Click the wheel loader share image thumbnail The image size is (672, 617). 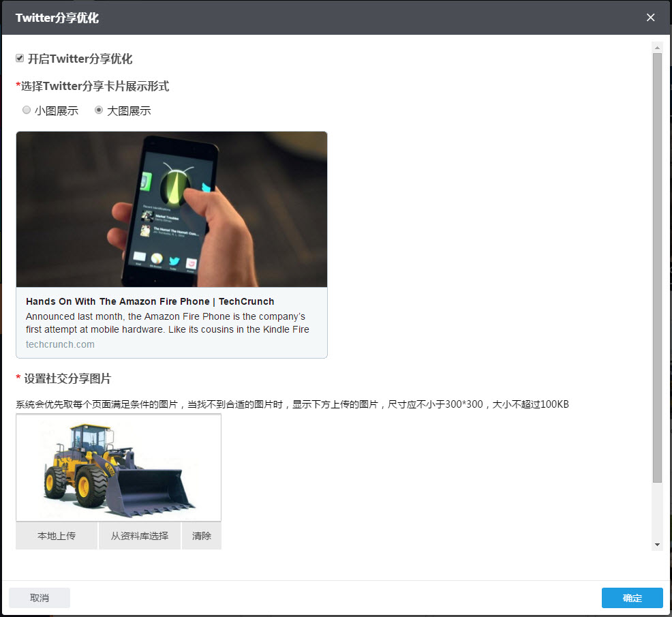tap(118, 467)
